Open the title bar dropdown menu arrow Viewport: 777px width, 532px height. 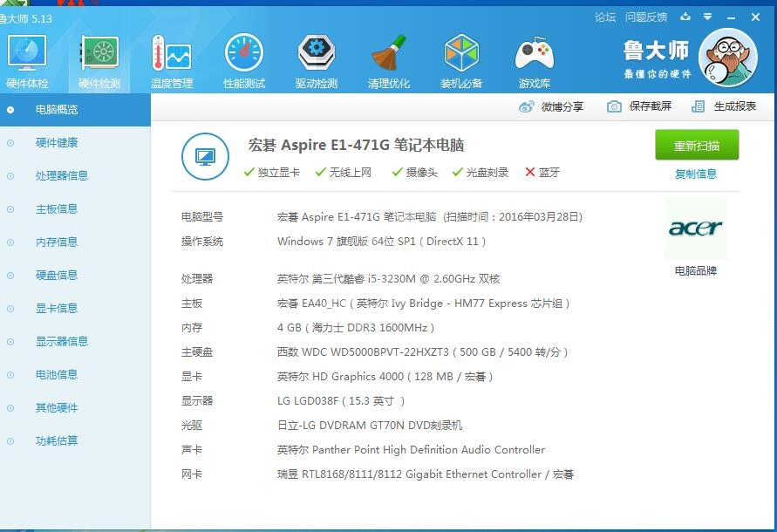click(x=707, y=17)
